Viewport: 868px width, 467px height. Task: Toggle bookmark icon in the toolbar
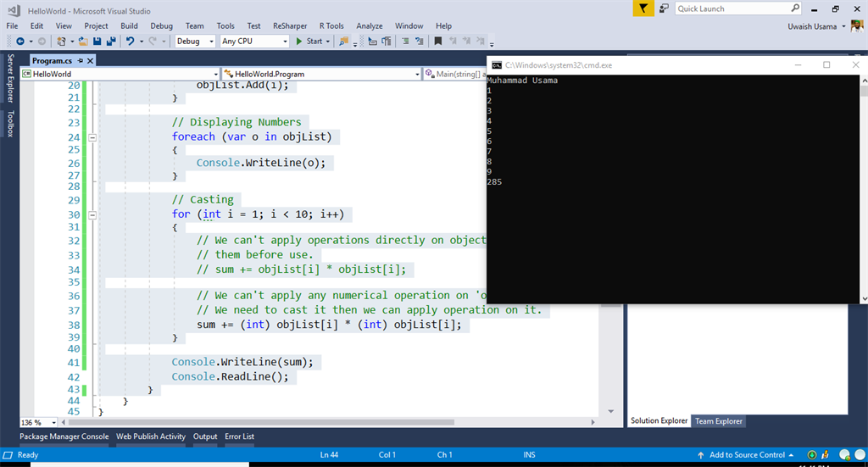coord(438,41)
